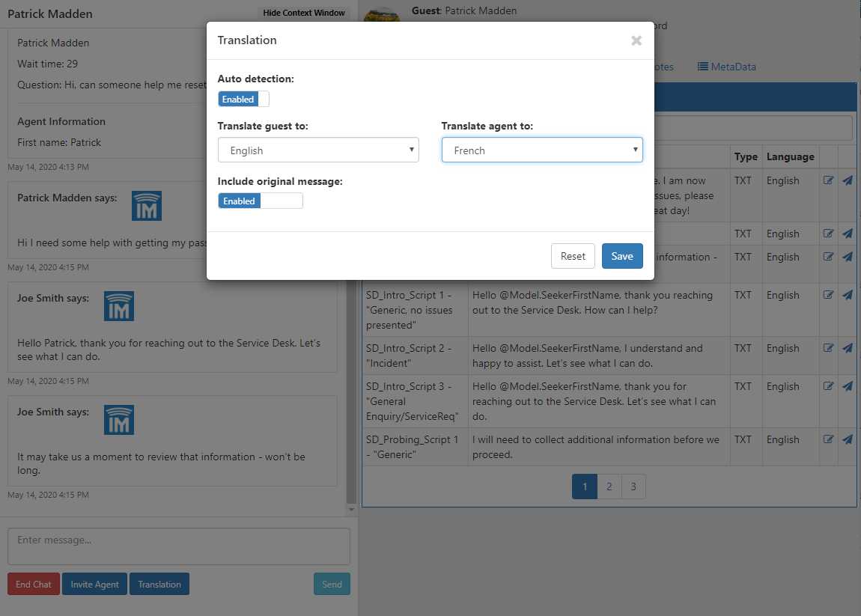The width and height of the screenshot is (861, 616).
Task: Click the partially hidden search field above table
Action: (753, 128)
